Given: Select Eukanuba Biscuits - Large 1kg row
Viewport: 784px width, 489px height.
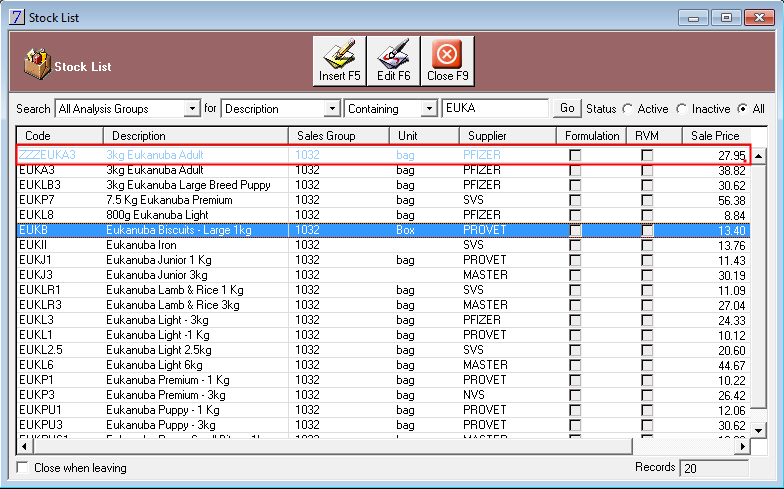Looking at the screenshot, I should pos(384,230).
